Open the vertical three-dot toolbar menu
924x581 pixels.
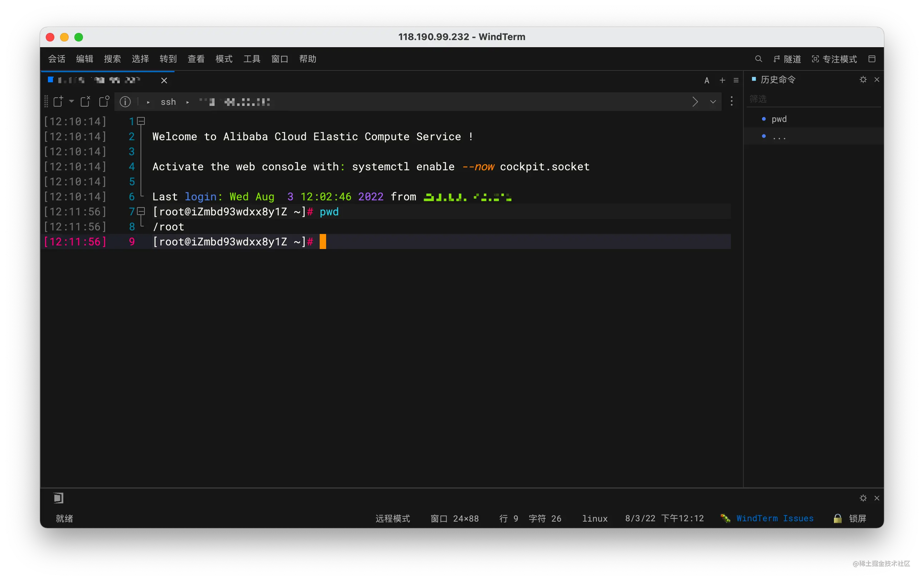point(731,101)
